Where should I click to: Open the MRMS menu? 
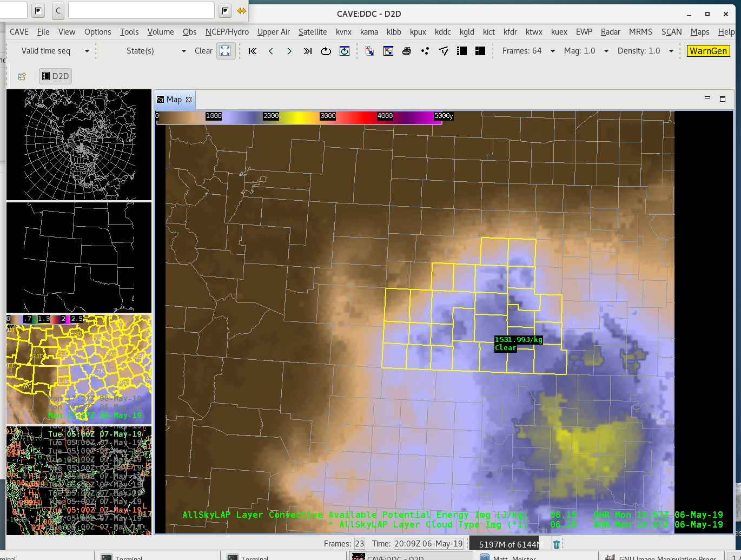click(640, 32)
